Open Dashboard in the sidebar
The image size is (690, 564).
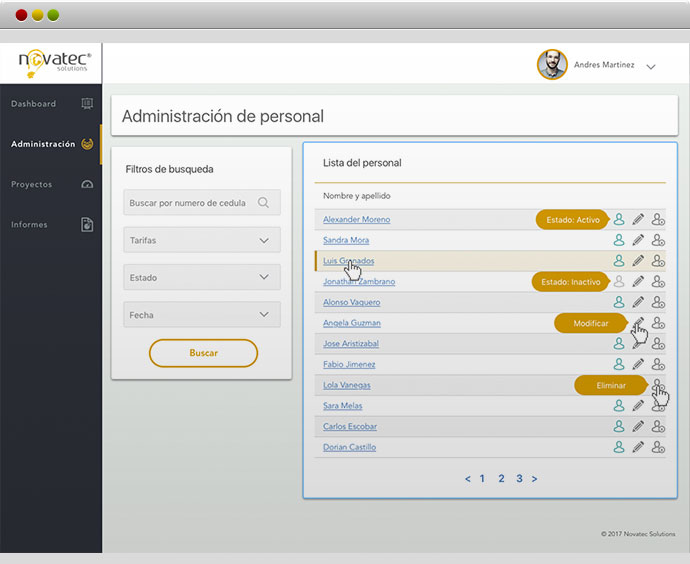coord(51,104)
